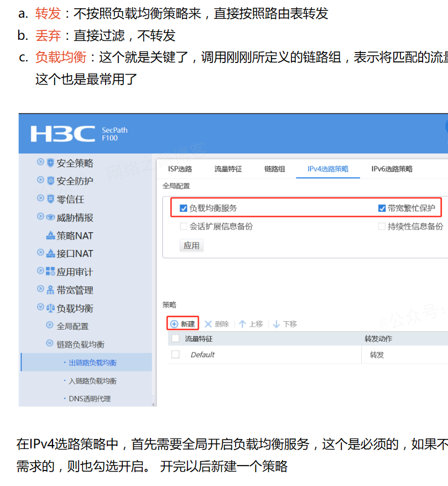The image size is (448, 486).
Task: Open 接口NAT in the sidebar
Action: 75,254
